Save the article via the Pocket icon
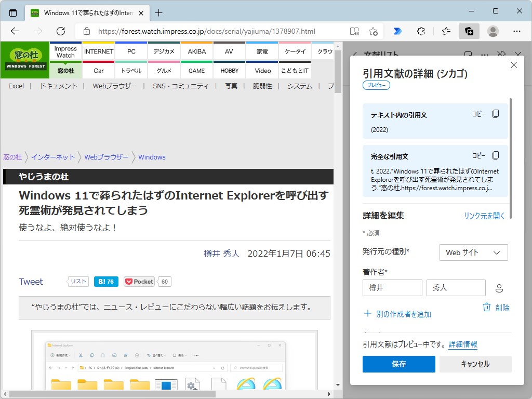532x399 pixels. coord(139,281)
